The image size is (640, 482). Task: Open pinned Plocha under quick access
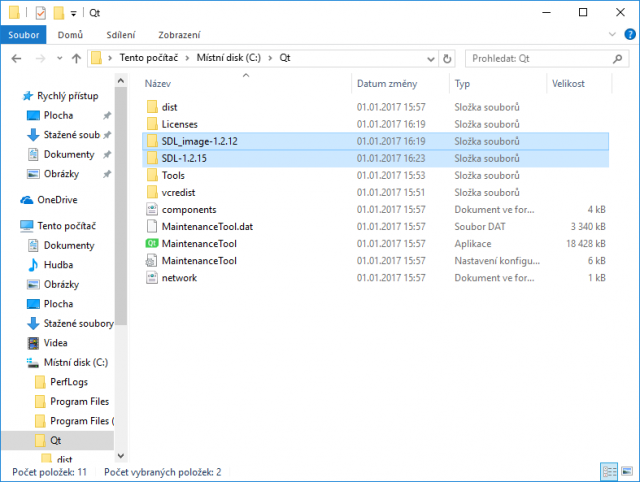point(58,116)
